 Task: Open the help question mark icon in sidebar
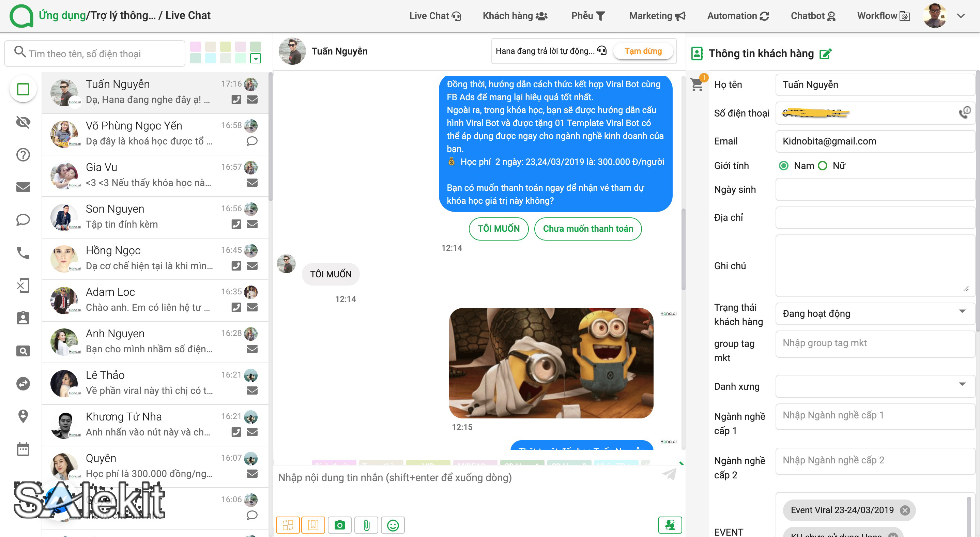pos(23,155)
